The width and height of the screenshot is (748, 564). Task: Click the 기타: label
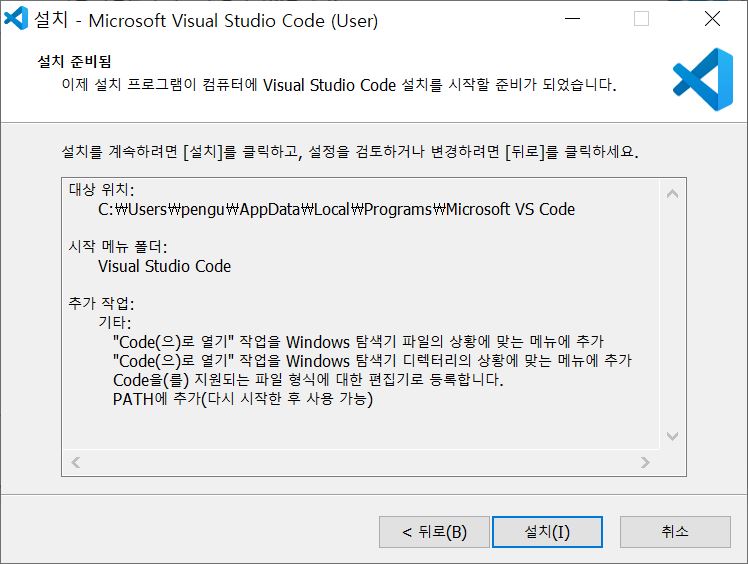click(114, 323)
